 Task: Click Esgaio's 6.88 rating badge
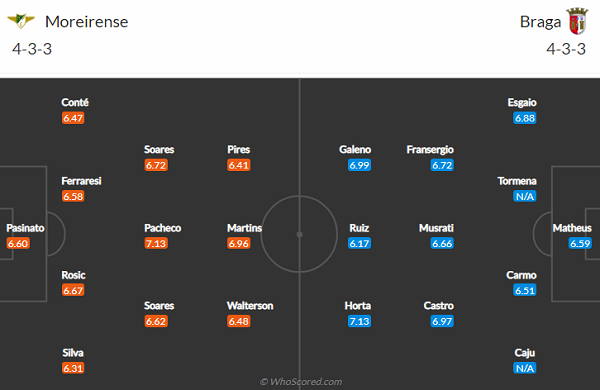point(525,118)
